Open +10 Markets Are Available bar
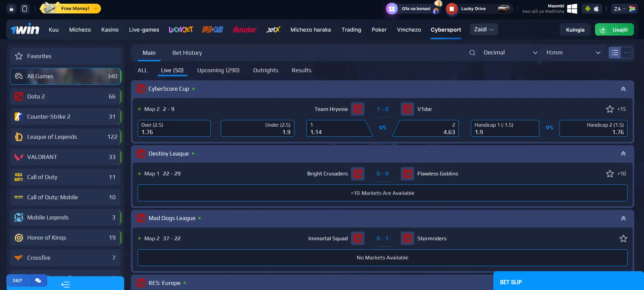644x290 pixels. click(x=382, y=193)
